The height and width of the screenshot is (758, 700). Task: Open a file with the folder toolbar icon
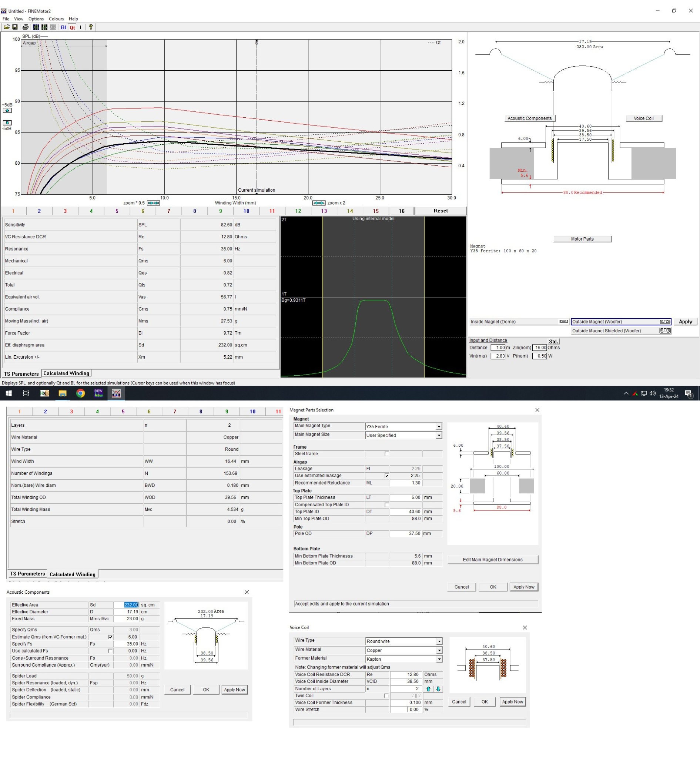pos(6,27)
